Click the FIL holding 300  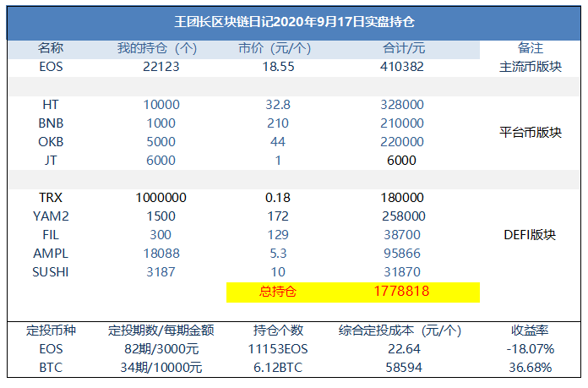click(161, 235)
